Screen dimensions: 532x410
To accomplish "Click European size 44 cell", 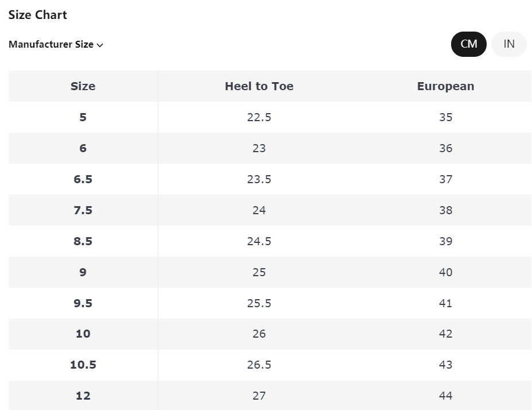I will (x=445, y=396).
